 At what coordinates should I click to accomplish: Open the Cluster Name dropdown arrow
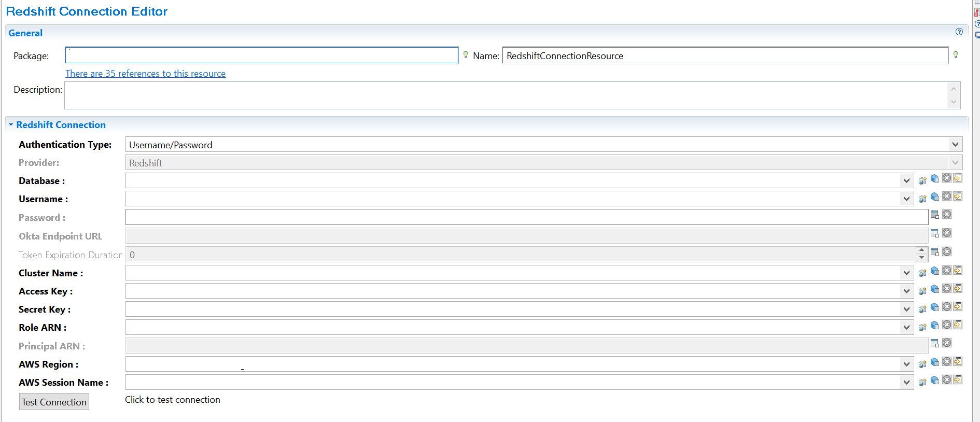click(x=906, y=273)
